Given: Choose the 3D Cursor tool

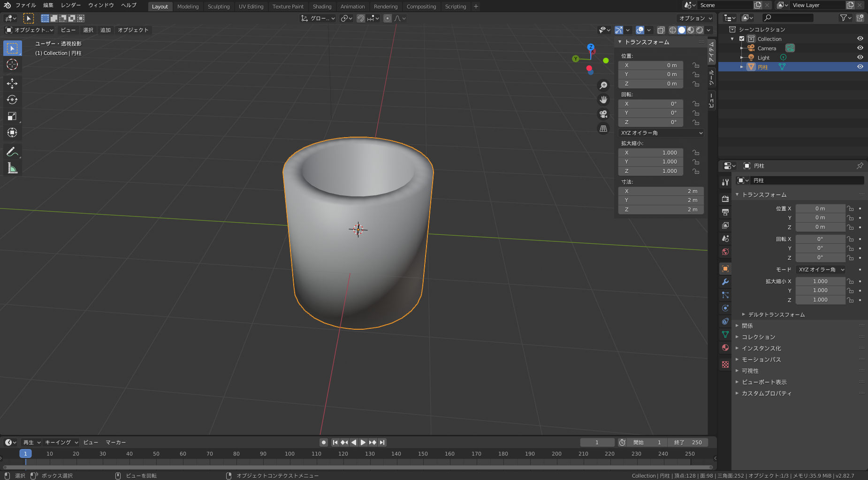Looking at the screenshot, I should pyautogui.click(x=12, y=65).
